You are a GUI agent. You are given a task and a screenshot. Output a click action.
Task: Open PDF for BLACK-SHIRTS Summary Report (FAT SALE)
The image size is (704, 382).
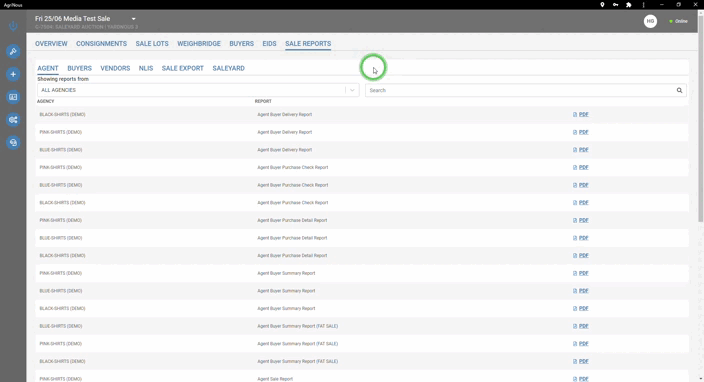click(583, 361)
